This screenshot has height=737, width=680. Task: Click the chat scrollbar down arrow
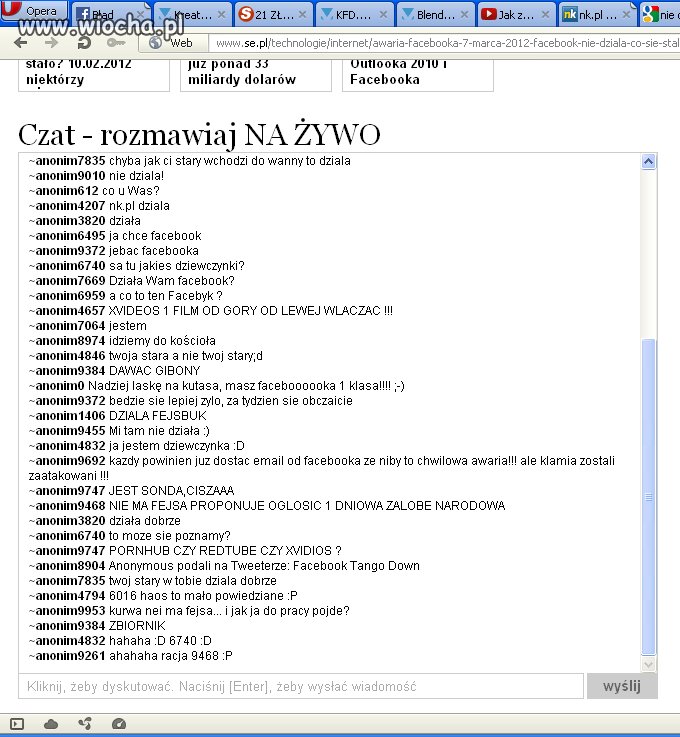tap(649, 664)
